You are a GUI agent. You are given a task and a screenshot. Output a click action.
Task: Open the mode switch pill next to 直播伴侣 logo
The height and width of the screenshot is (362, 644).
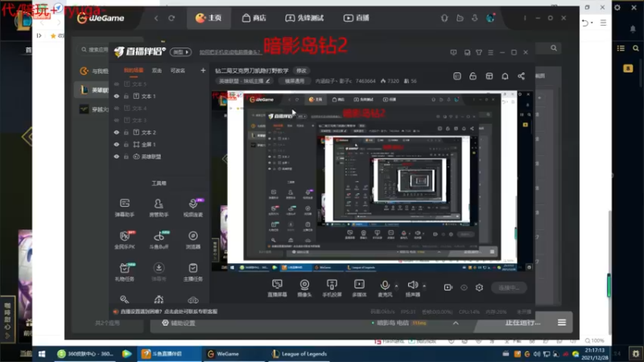point(180,52)
